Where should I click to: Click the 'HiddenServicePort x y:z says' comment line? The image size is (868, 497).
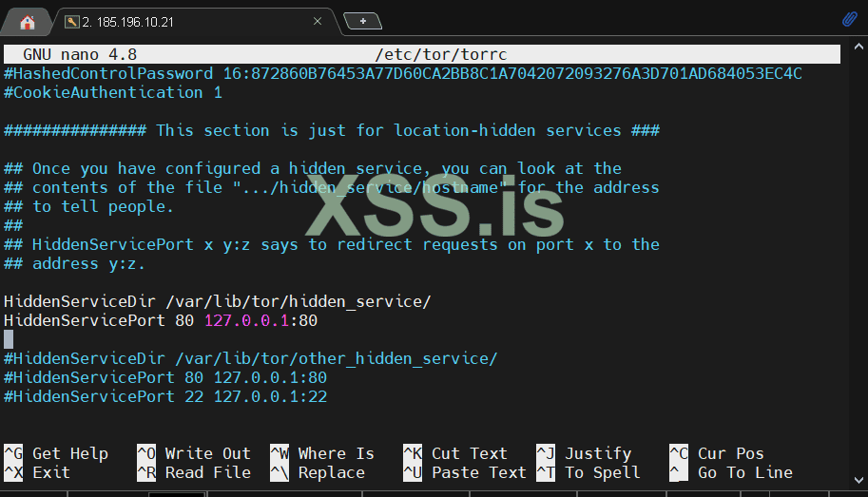coord(332,244)
